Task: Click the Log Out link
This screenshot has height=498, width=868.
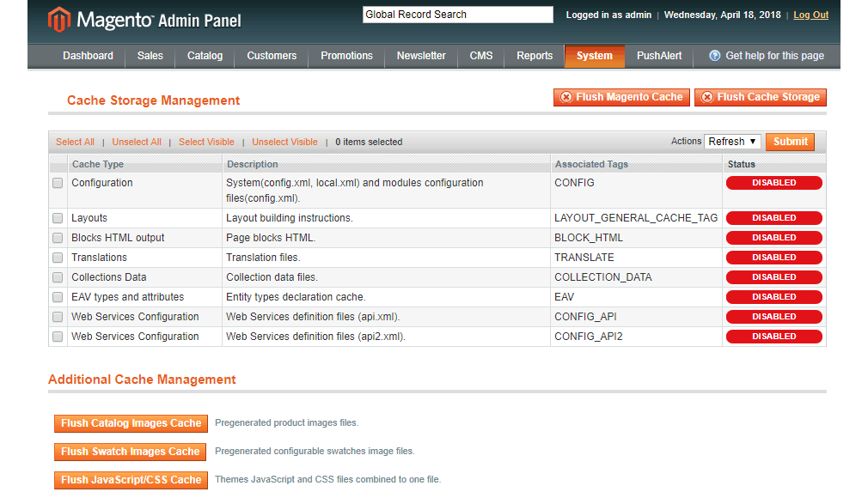Action: coord(811,15)
